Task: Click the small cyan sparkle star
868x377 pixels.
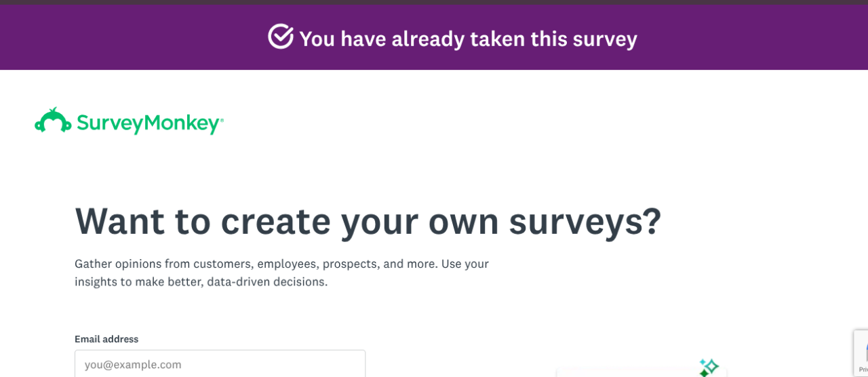Action: (702, 362)
